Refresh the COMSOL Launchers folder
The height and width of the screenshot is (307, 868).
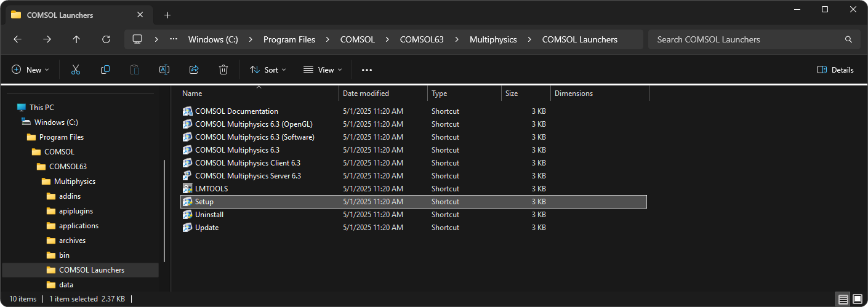(106, 39)
